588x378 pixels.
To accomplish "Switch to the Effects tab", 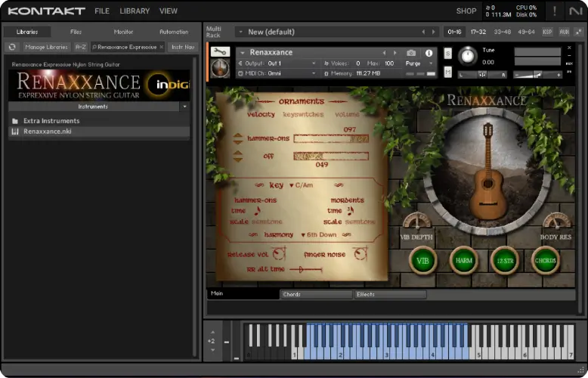I will click(389, 294).
